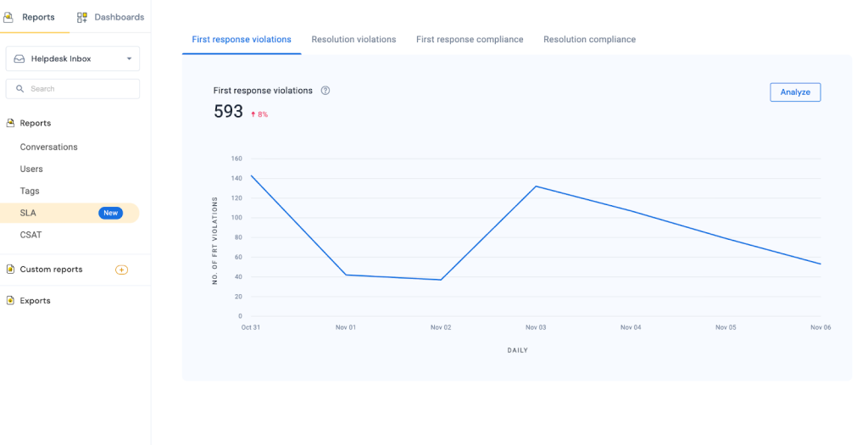Click the Helpdesk Inbox dropdown arrow

(129, 58)
